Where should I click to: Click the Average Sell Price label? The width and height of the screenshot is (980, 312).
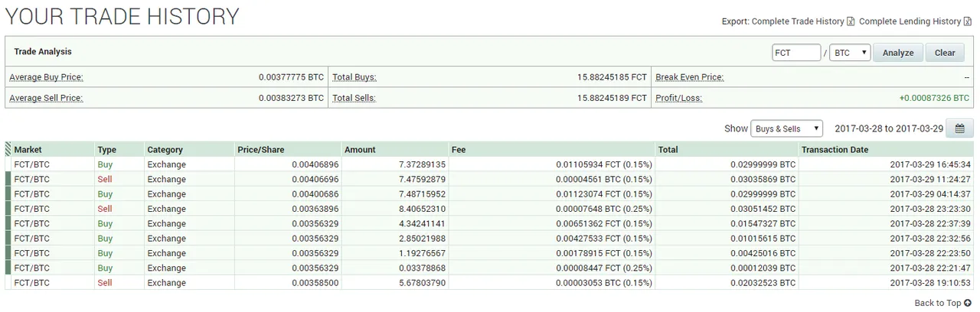(x=46, y=98)
